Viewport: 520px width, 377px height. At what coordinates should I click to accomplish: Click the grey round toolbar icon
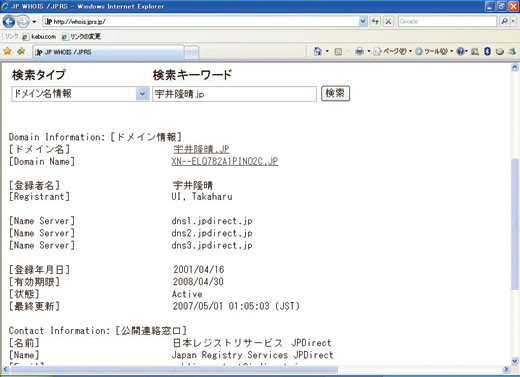coord(499,52)
